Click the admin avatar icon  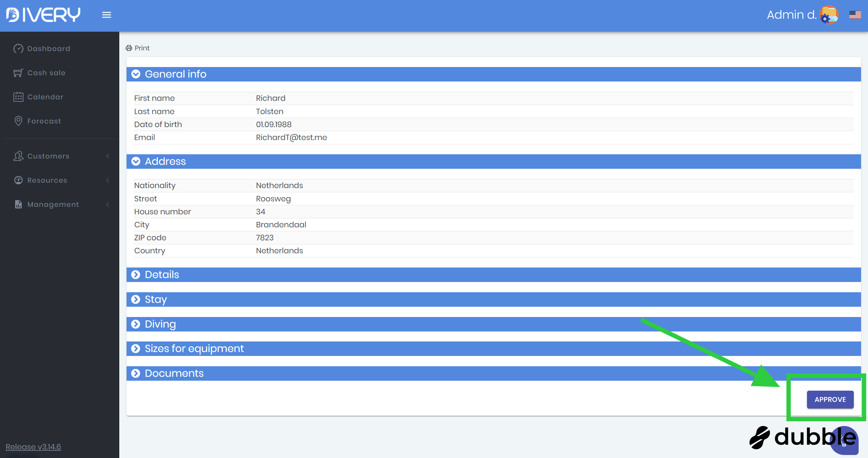828,15
